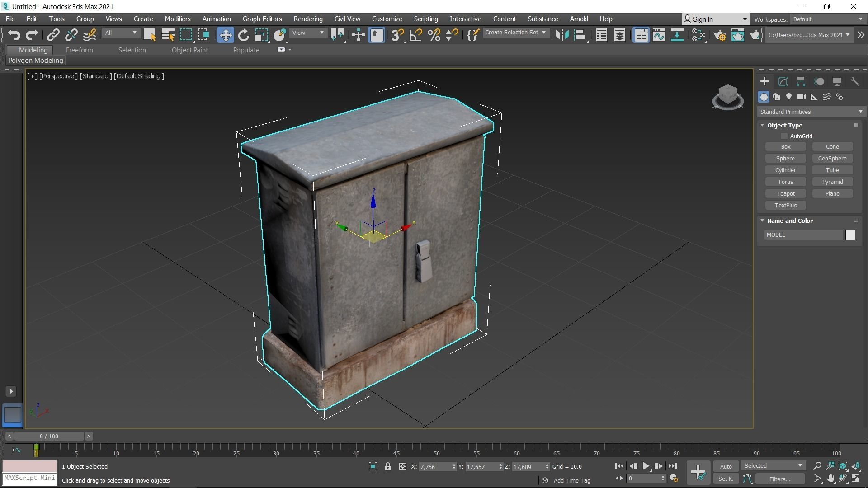Open the Motion command panel tab
868x488 pixels.
pyautogui.click(x=819, y=81)
